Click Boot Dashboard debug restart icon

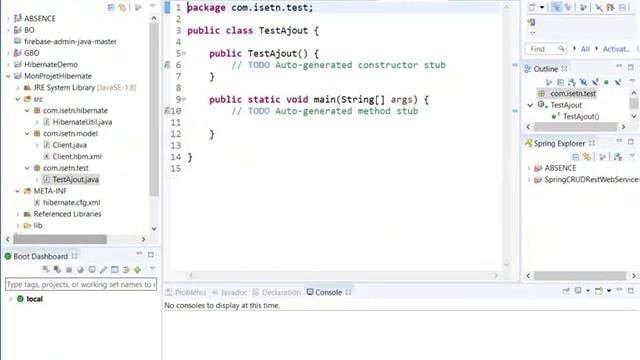point(57,269)
